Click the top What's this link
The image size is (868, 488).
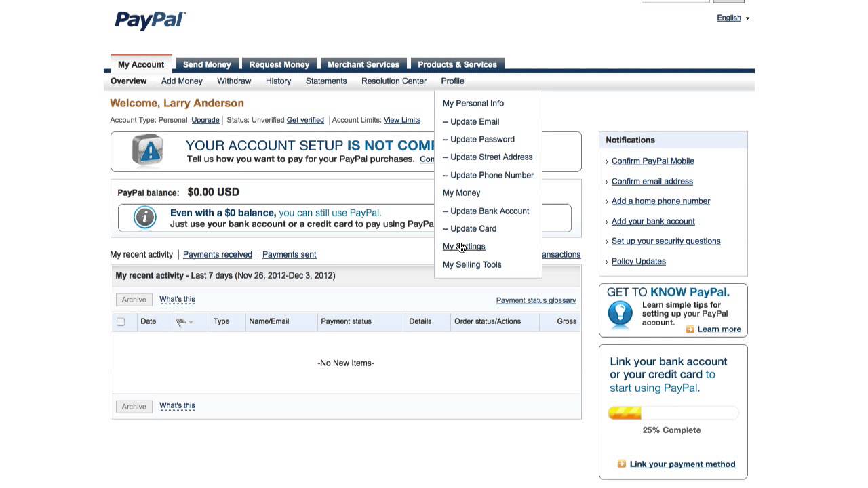tap(177, 299)
